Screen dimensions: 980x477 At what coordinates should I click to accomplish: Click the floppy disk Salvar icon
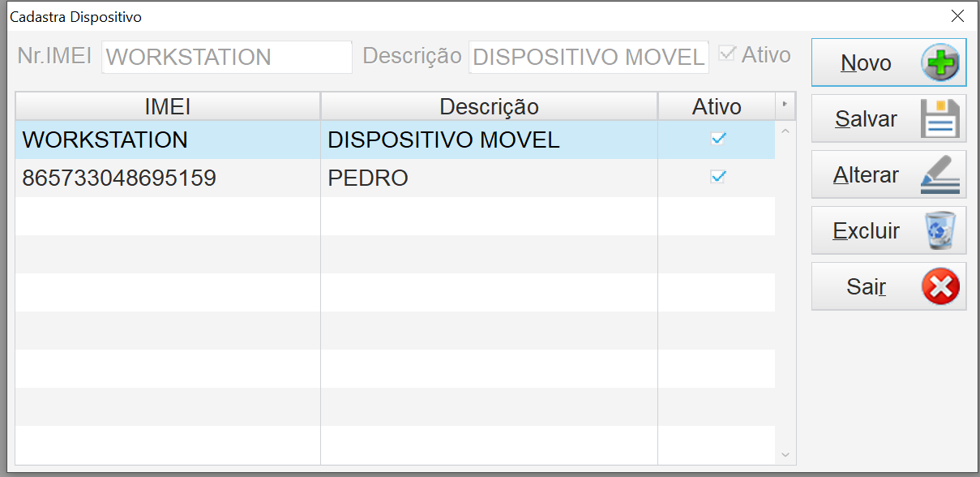(x=939, y=119)
